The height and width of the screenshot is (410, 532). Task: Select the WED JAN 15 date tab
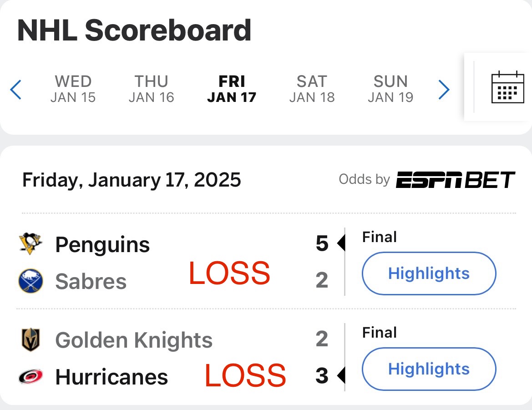73,89
